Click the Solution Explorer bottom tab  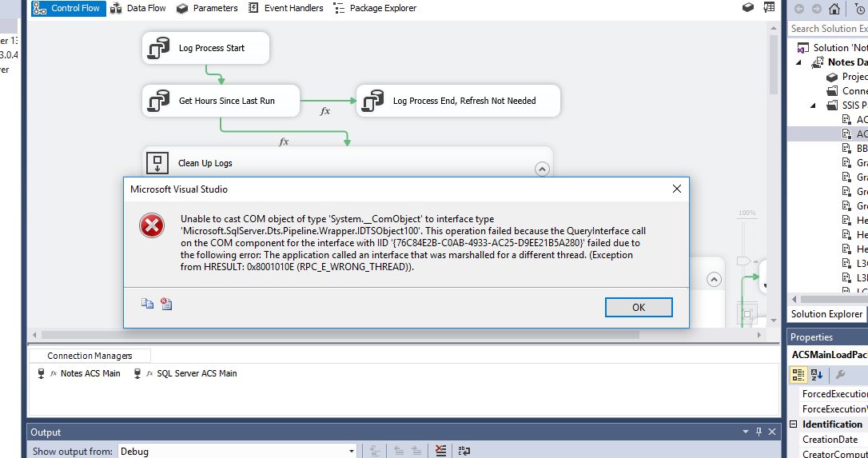coord(826,314)
